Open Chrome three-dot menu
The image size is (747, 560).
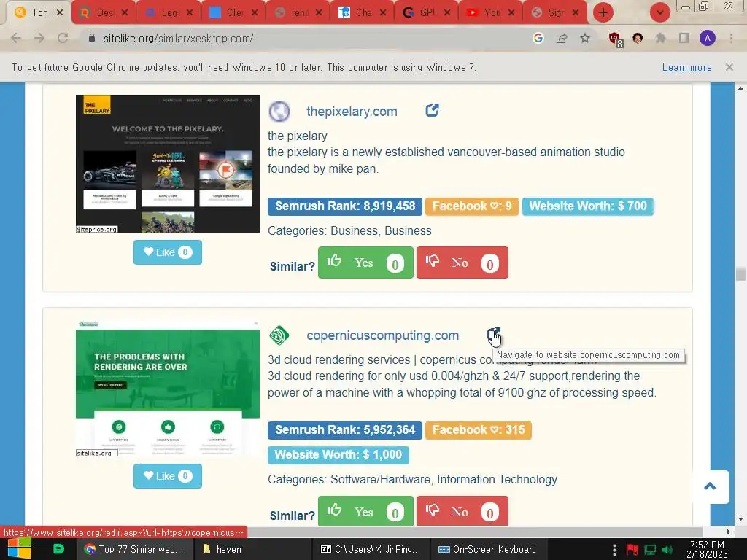click(731, 38)
